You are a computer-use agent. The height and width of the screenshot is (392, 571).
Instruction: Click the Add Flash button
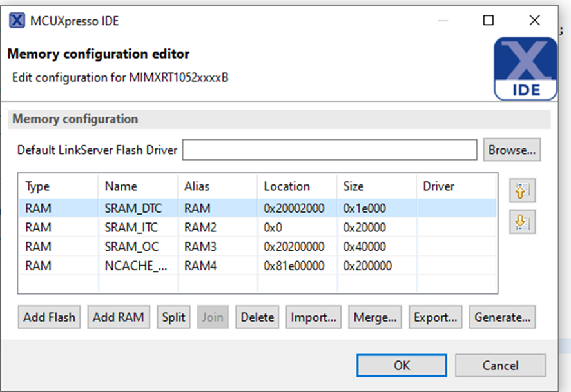click(x=49, y=317)
